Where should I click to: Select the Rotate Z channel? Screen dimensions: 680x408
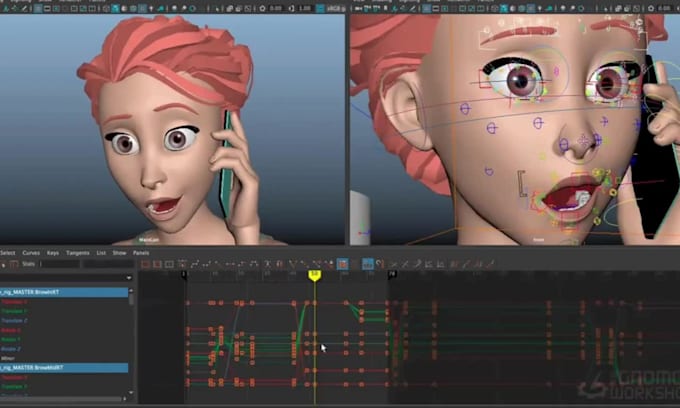click(x=11, y=349)
